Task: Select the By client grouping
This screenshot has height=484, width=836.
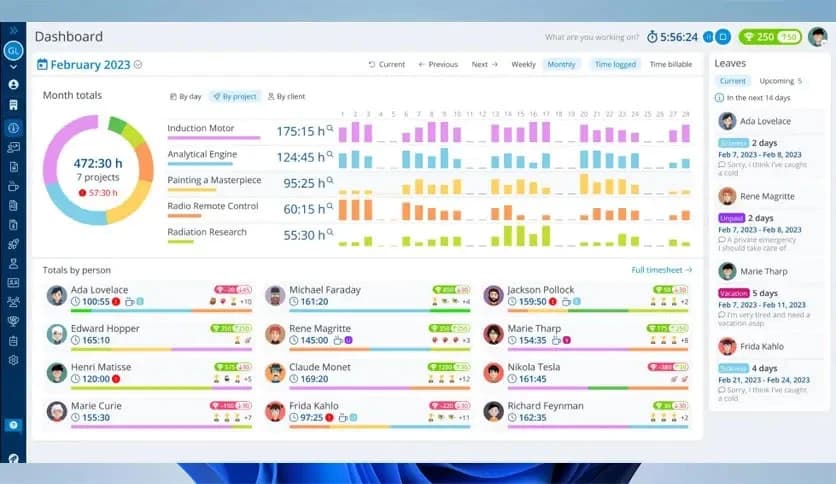Action: pyautogui.click(x=286, y=97)
